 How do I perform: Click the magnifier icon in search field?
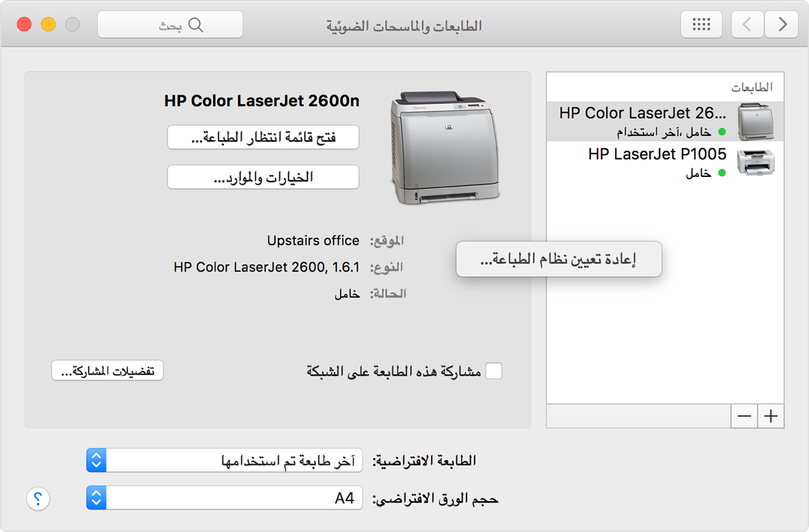pyautogui.click(x=197, y=25)
